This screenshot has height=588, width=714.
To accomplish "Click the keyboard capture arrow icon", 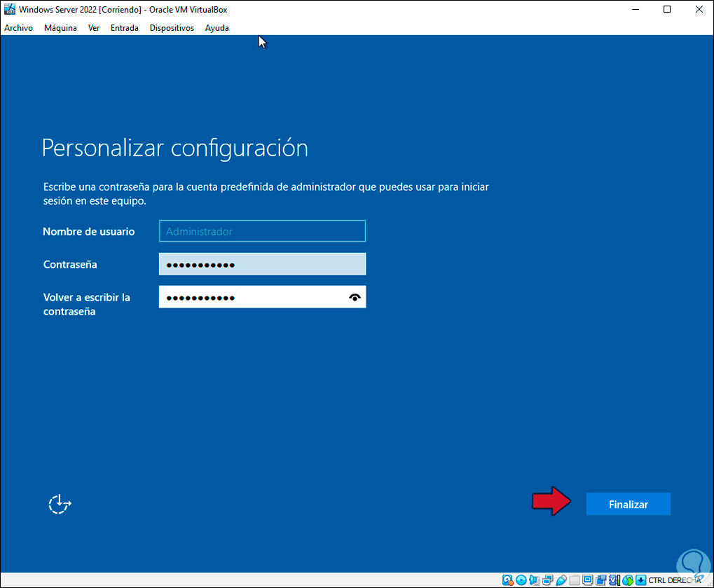I will click(640, 580).
